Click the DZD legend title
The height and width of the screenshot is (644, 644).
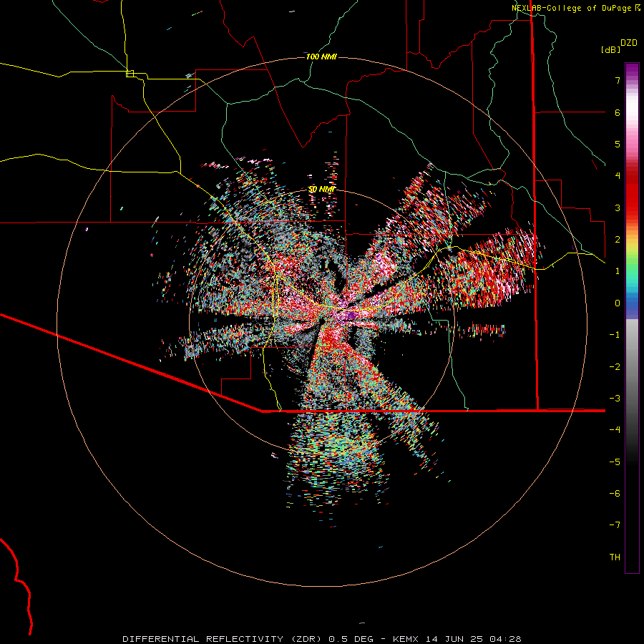629,43
